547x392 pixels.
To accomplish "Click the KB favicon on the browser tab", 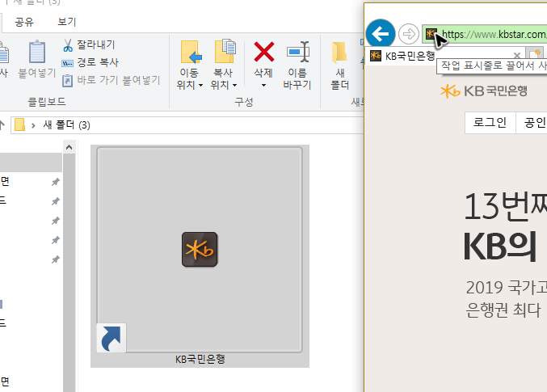I will (x=376, y=56).
